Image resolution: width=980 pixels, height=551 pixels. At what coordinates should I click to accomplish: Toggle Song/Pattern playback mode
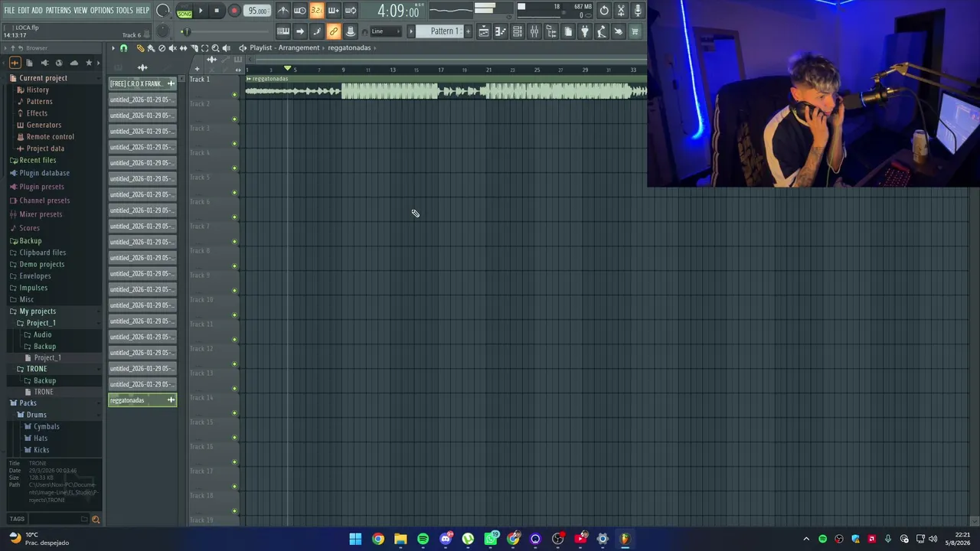185,11
